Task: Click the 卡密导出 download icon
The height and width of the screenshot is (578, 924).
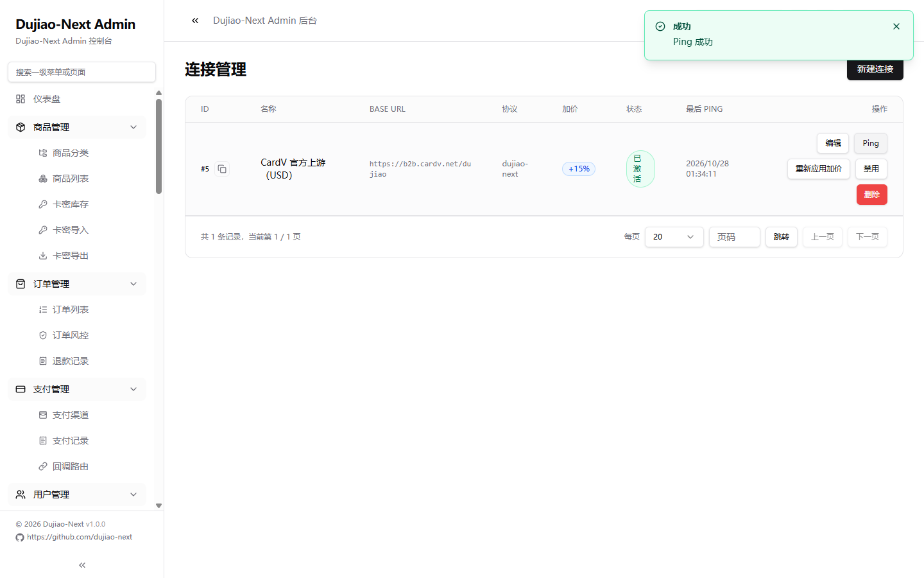Action: point(43,256)
